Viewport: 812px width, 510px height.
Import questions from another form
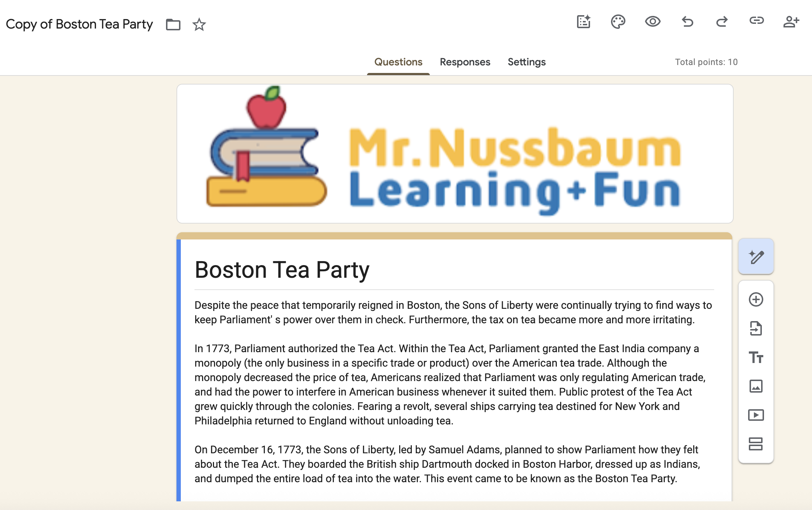(x=756, y=328)
